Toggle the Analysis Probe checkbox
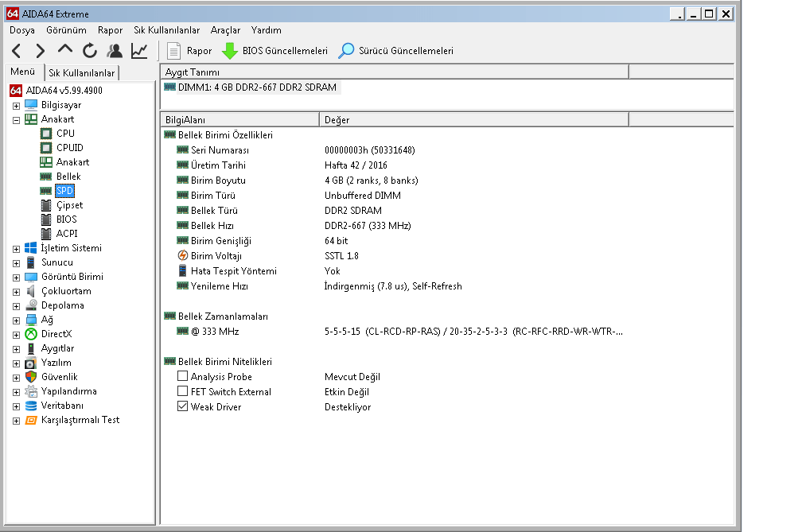The height and width of the screenshot is (532, 802). click(183, 376)
